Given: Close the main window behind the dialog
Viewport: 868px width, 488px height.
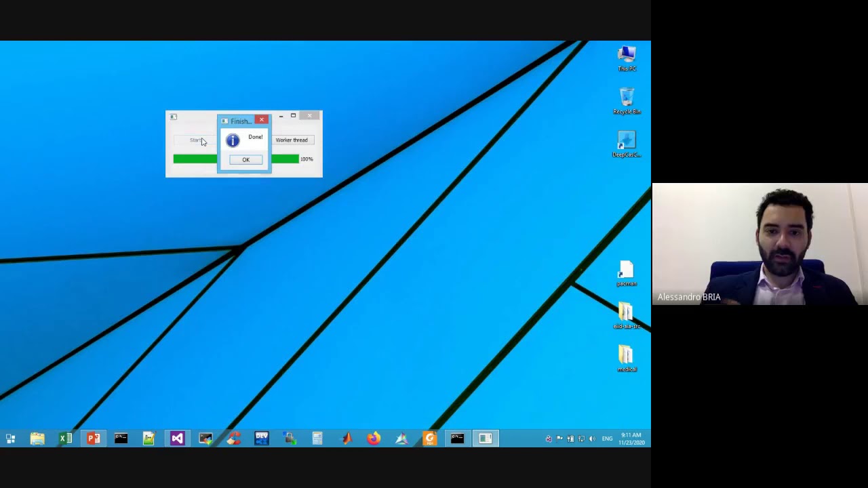Looking at the screenshot, I should (310, 116).
